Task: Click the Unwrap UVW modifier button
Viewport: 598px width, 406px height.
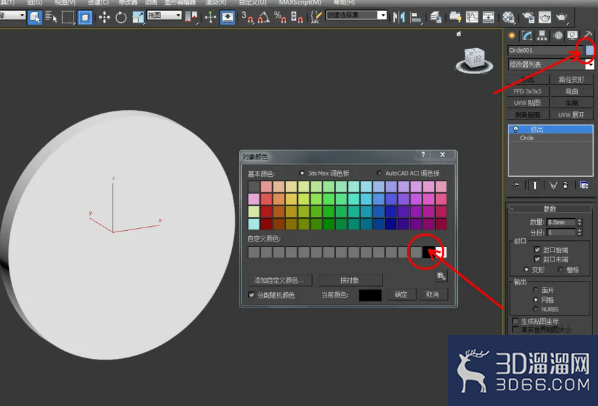Action: coord(572,114)
